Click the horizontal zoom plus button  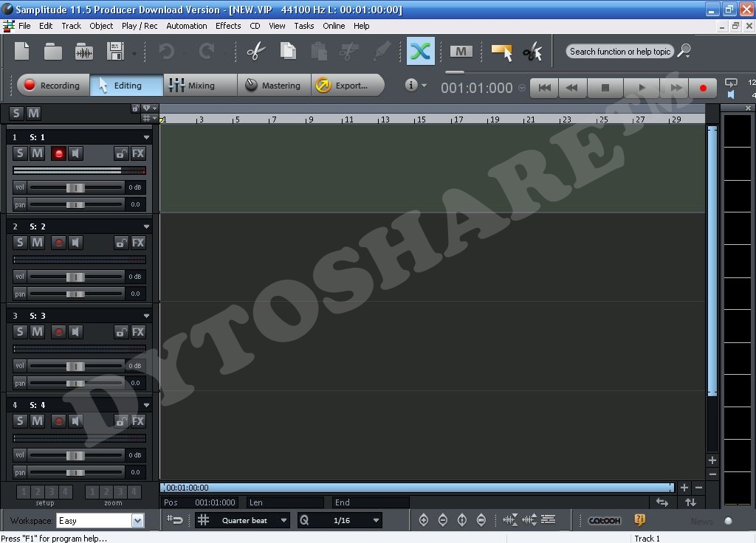684,488
